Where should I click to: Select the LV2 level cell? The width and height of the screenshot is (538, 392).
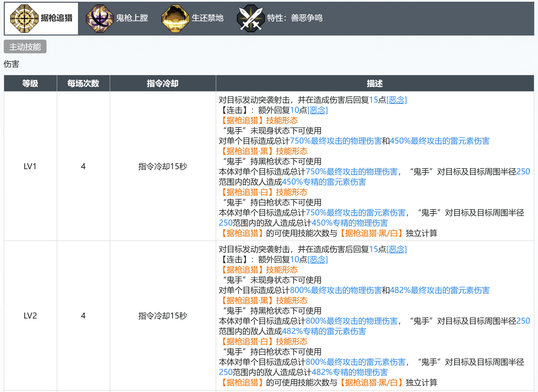[x=30, y=316]
